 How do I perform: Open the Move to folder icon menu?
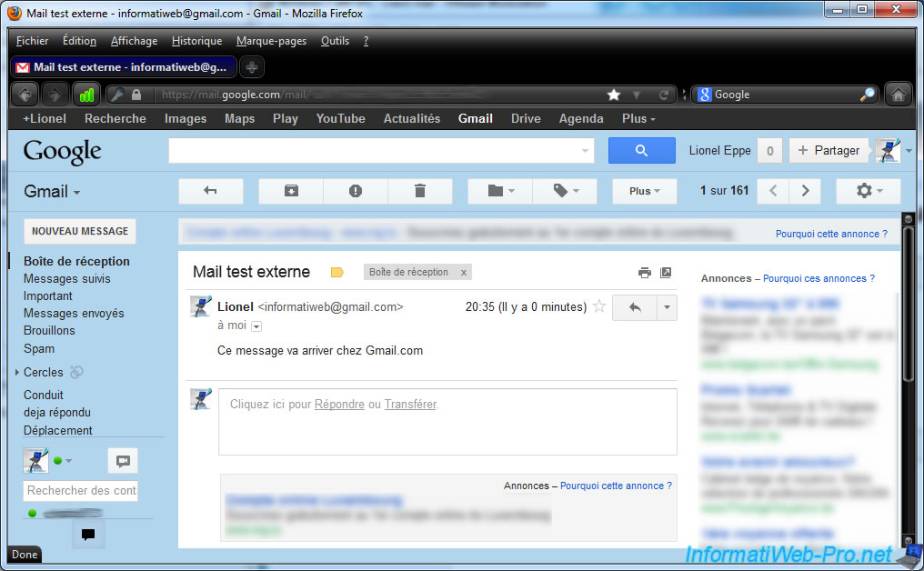coord(500,191)
